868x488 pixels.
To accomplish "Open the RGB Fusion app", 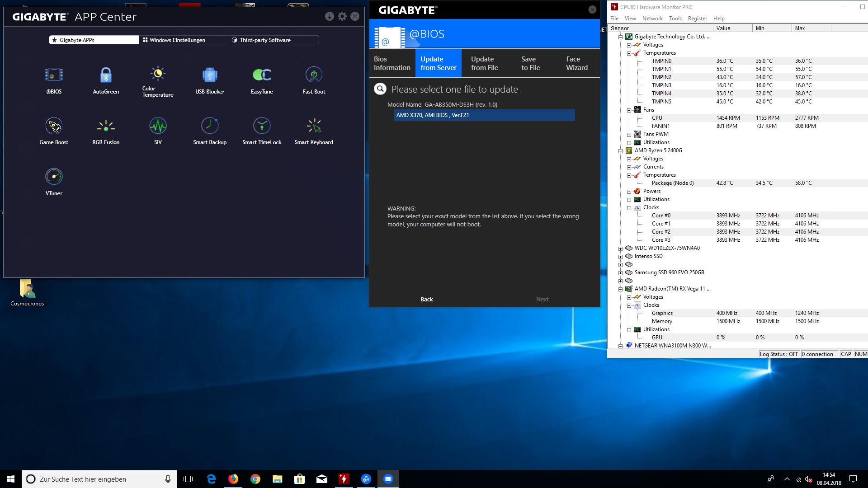I will click(106, 127).
